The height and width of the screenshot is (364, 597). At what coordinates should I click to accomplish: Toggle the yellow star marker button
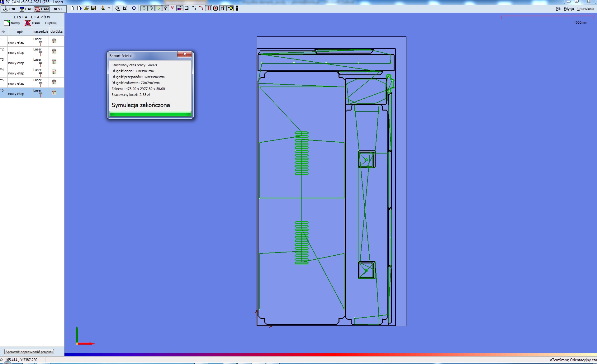click(x=230, y=8)
